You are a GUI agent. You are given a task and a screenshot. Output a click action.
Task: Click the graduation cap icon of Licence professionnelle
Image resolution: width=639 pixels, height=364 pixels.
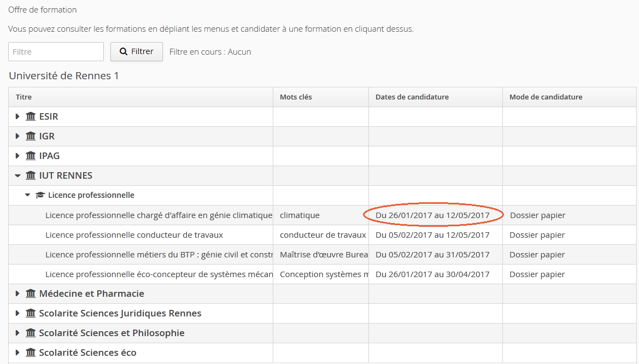pyautogui.click(x=40, y=195)
